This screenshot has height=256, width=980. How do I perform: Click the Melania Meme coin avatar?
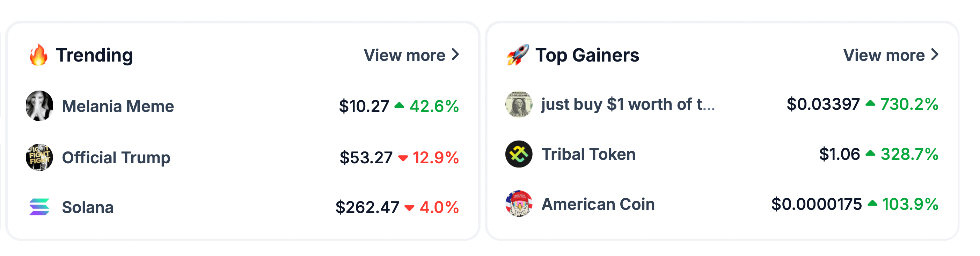coord(39,106)
